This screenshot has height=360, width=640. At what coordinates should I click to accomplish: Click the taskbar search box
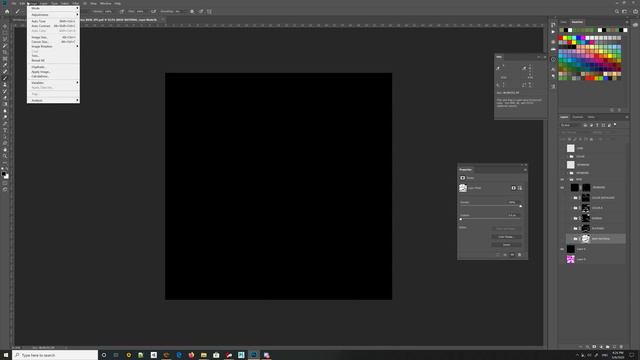(55, 355)
